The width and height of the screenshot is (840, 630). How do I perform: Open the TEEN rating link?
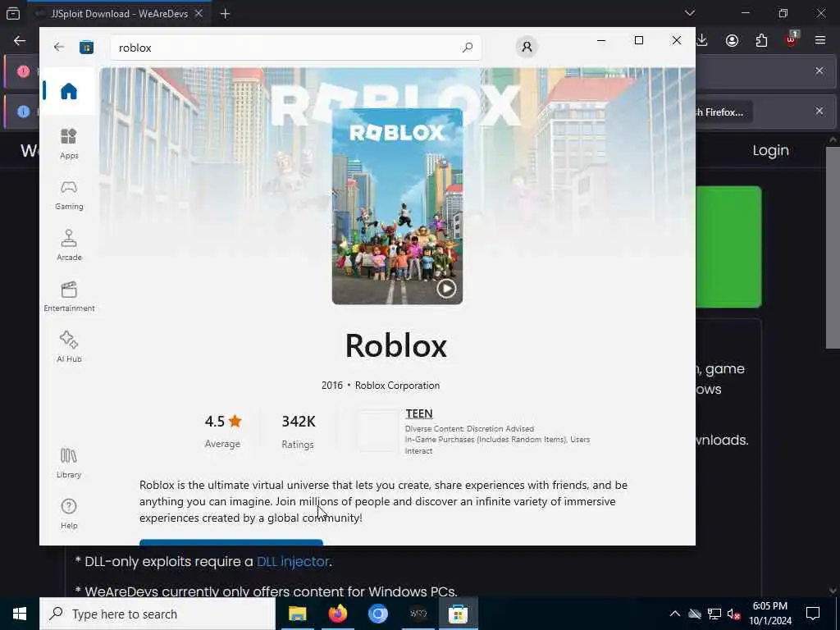419,413
